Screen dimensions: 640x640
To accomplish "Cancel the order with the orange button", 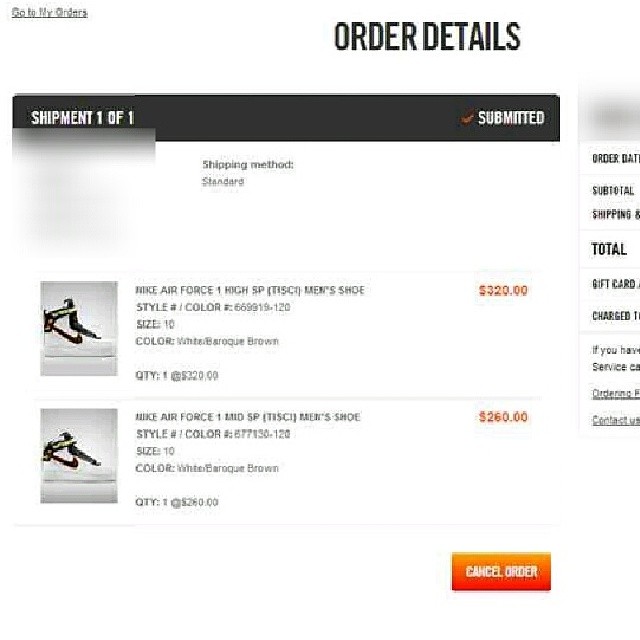I will coord(501,571).
